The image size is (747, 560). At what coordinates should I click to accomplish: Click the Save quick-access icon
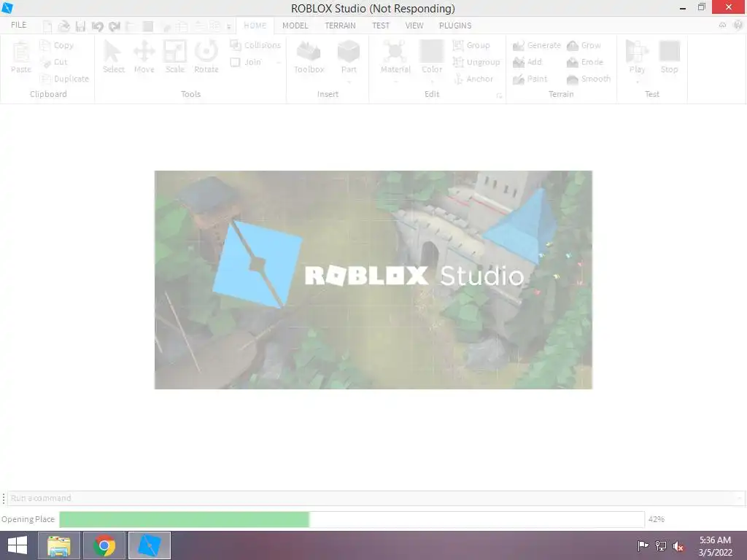point(80,26)
